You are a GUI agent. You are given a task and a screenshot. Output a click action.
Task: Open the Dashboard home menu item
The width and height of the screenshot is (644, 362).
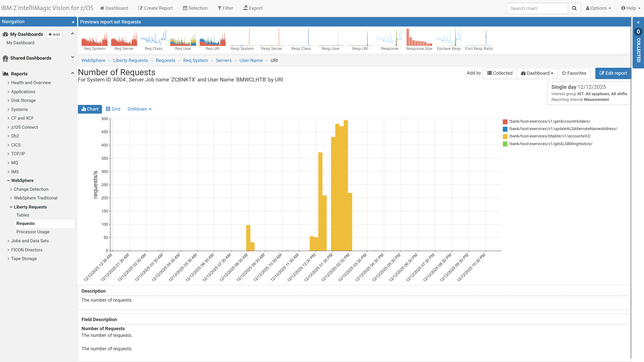114,8
